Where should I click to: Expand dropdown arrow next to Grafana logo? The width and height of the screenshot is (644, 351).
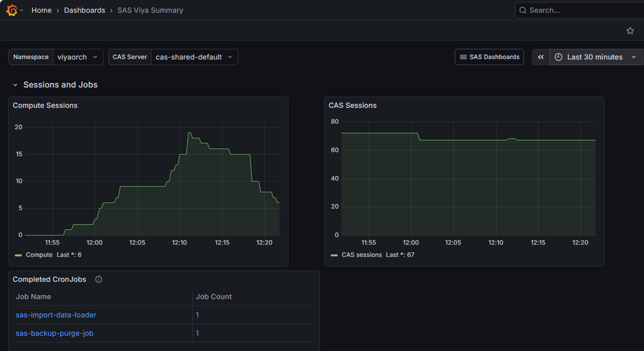[21, 10]
